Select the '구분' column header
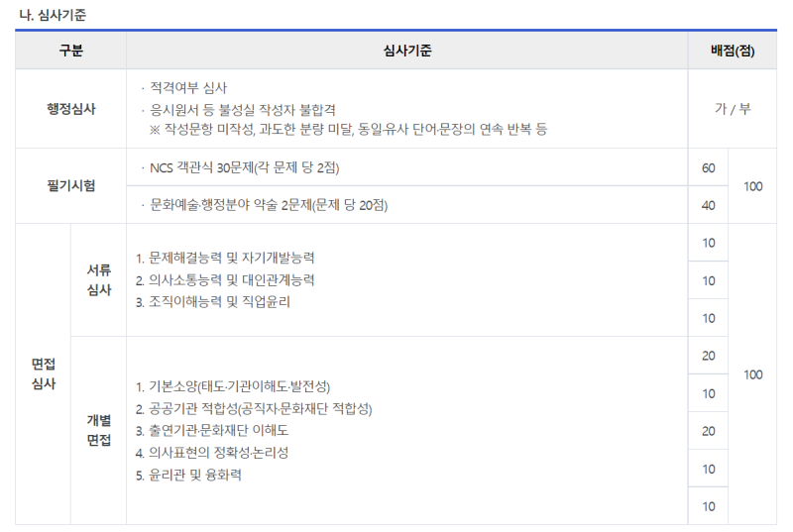This screenshot has width=793, height=532. (x=70, y=51)
